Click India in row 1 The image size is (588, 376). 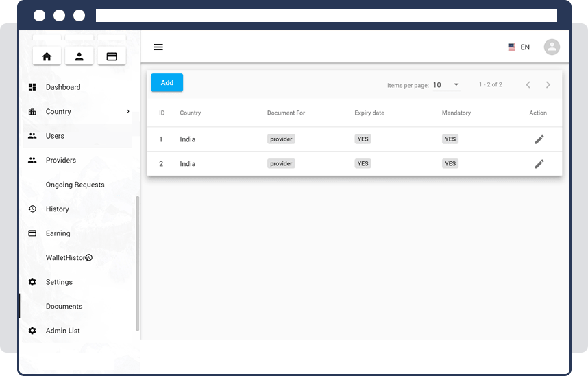188,139
